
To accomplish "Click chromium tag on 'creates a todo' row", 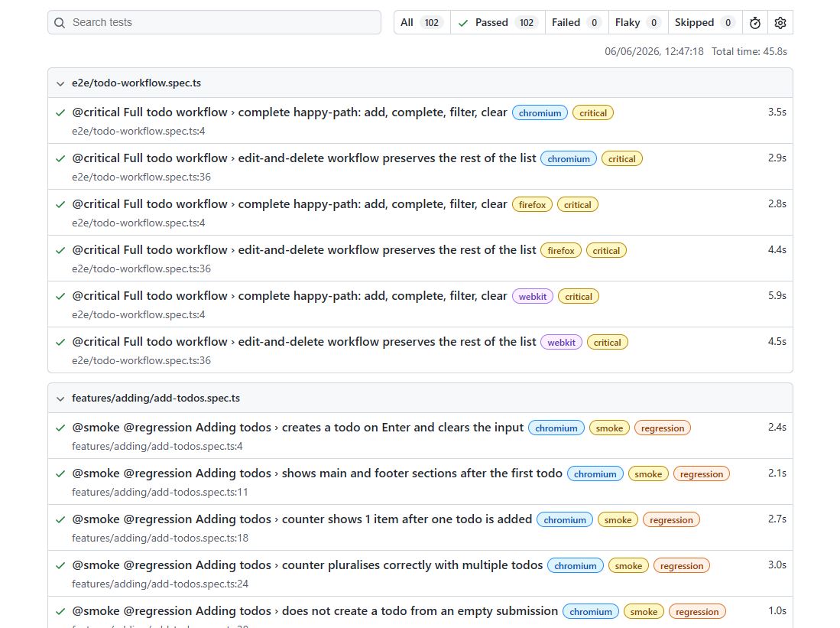I will tap(556, 428).
